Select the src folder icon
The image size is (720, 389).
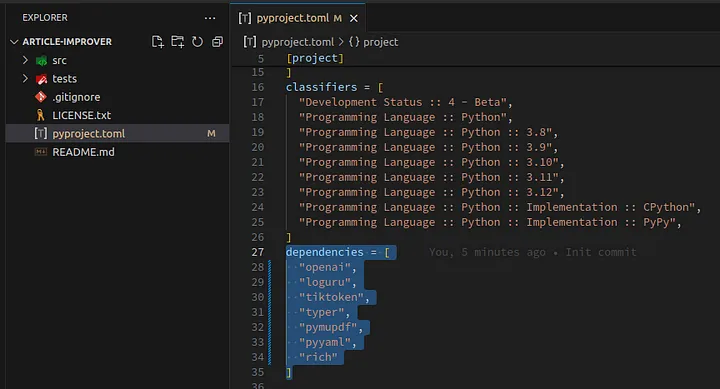click(x=41, y=61)
